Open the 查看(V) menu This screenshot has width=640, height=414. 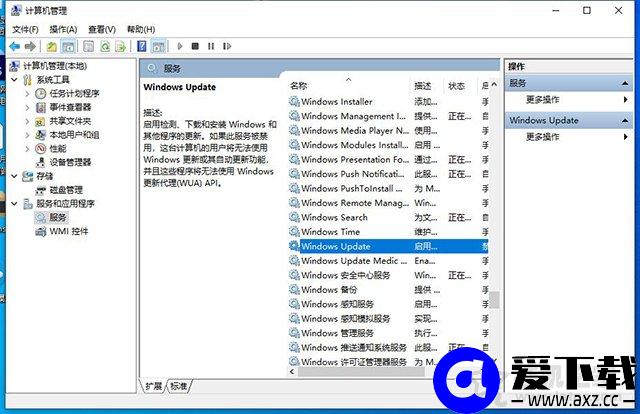[x=102, y=29]
